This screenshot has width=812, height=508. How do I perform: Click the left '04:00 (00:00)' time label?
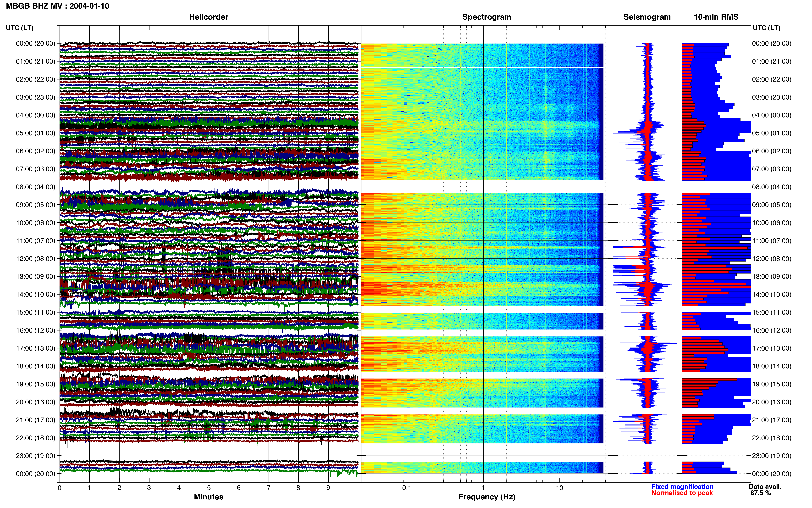tap(36, 115)
